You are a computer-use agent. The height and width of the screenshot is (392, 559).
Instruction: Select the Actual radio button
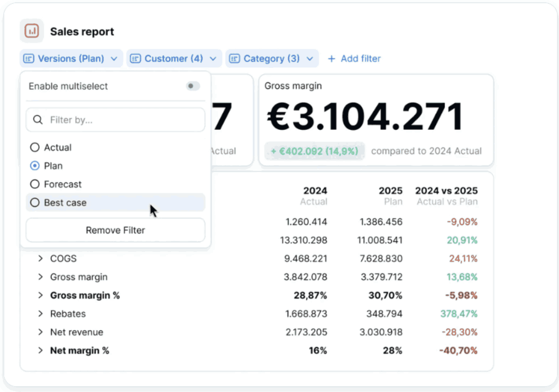click(35, 148)
